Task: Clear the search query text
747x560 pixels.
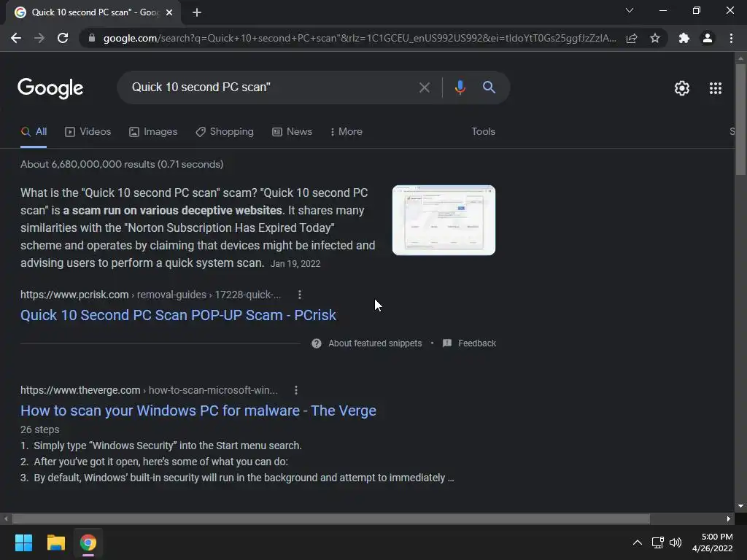Action: 424,87
